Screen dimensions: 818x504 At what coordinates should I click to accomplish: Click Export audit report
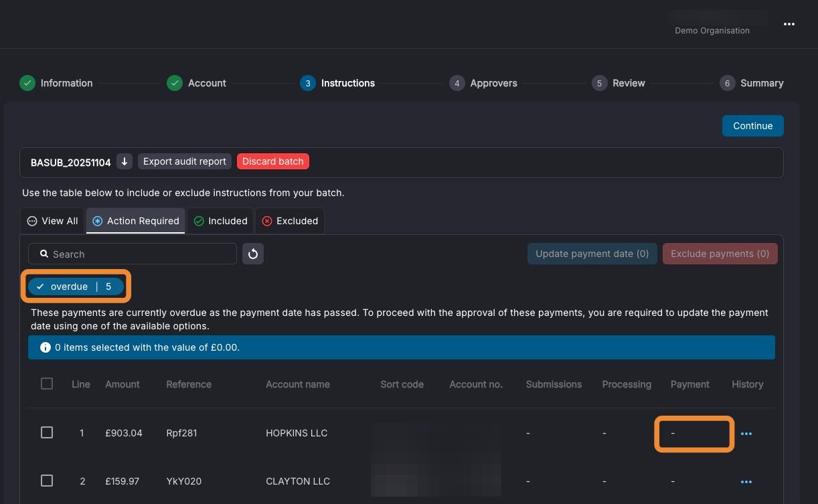point(185,161)
